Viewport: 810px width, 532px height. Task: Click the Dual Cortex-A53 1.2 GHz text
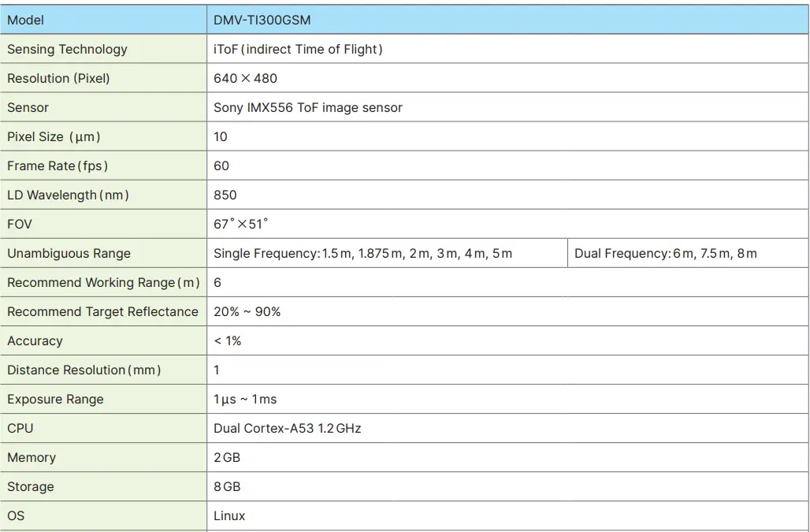tap(287, 428)
